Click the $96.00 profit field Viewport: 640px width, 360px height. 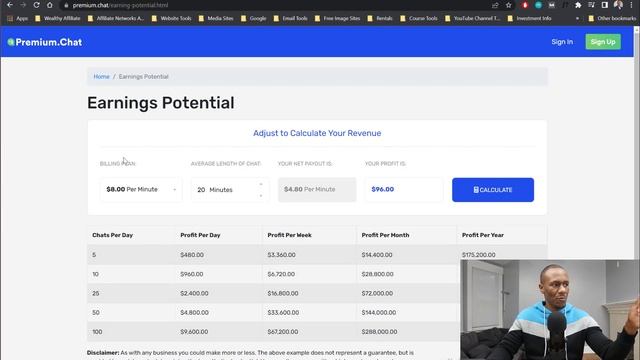click(x=404, y=189)
